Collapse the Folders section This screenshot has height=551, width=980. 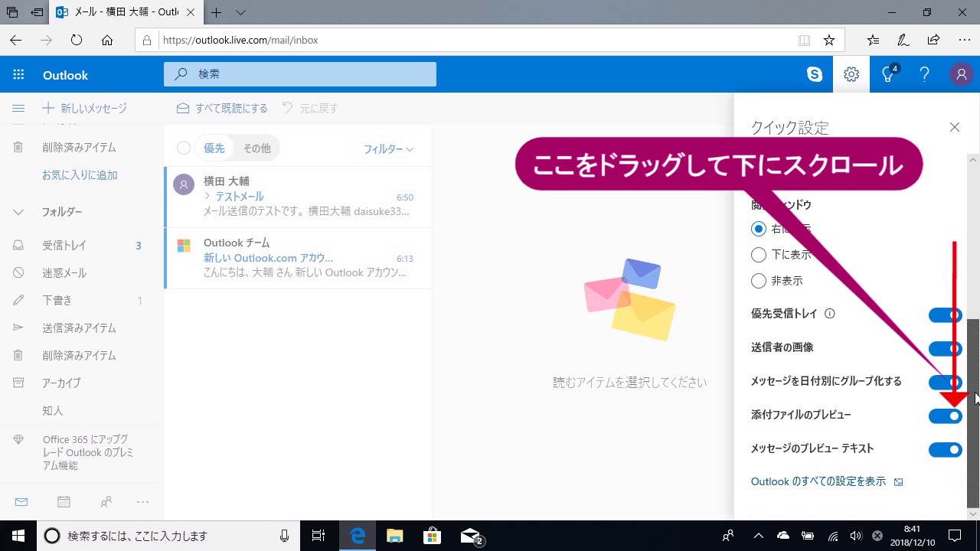click(18, 212)
